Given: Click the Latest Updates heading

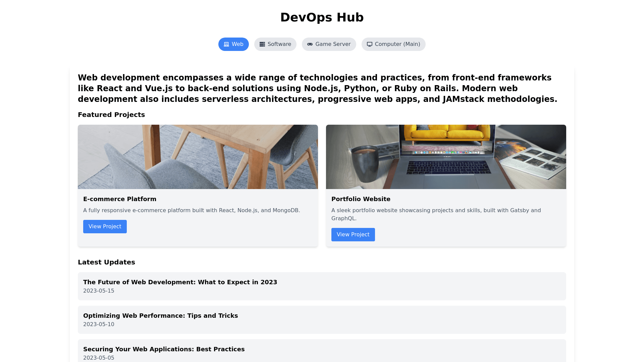Looking at the screenshot, I should click(106, 262).
